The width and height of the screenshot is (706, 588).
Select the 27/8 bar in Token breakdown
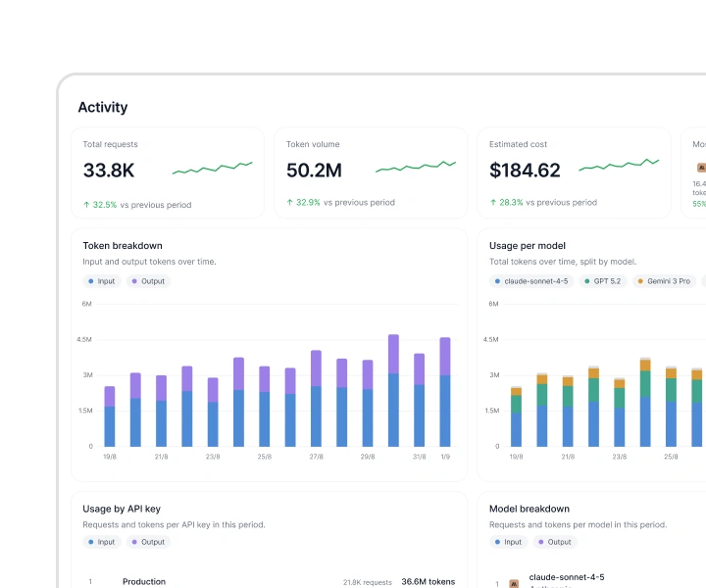[x=316, y=398]
